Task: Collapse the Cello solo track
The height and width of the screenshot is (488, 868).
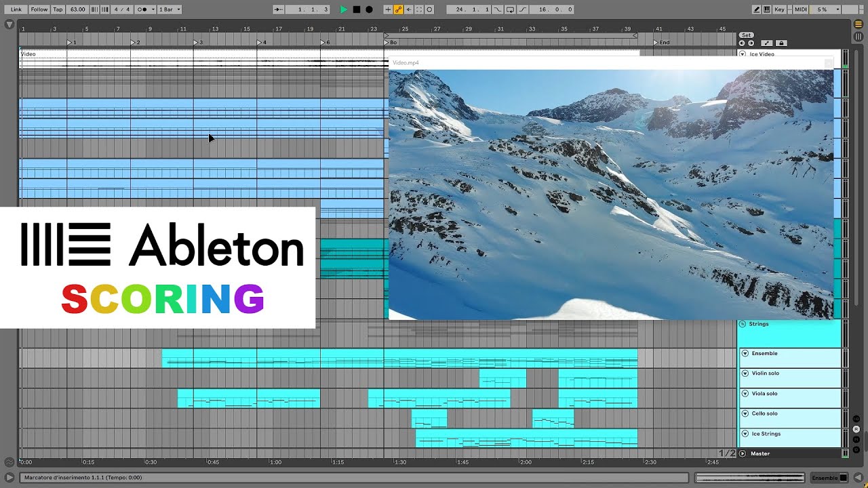Action: coord(745,413)
